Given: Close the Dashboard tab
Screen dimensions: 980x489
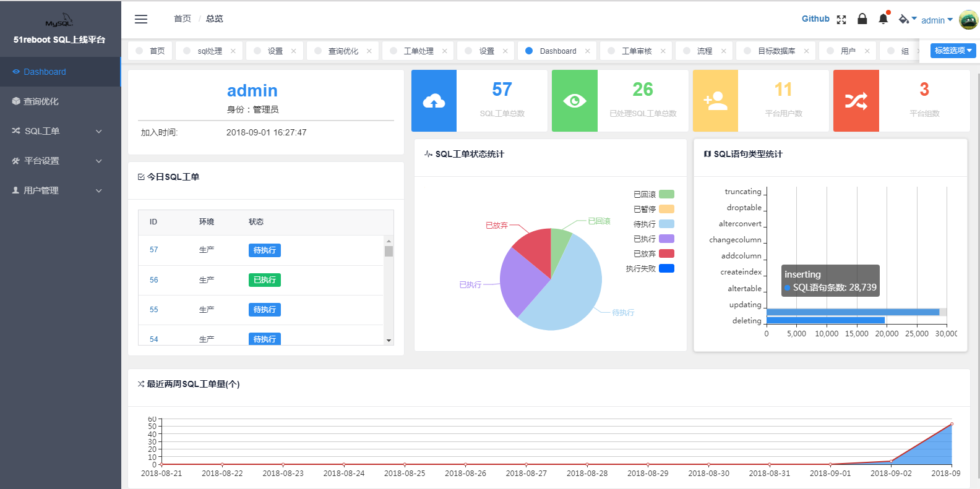Looking at the screenshot, I should [588, 51].
